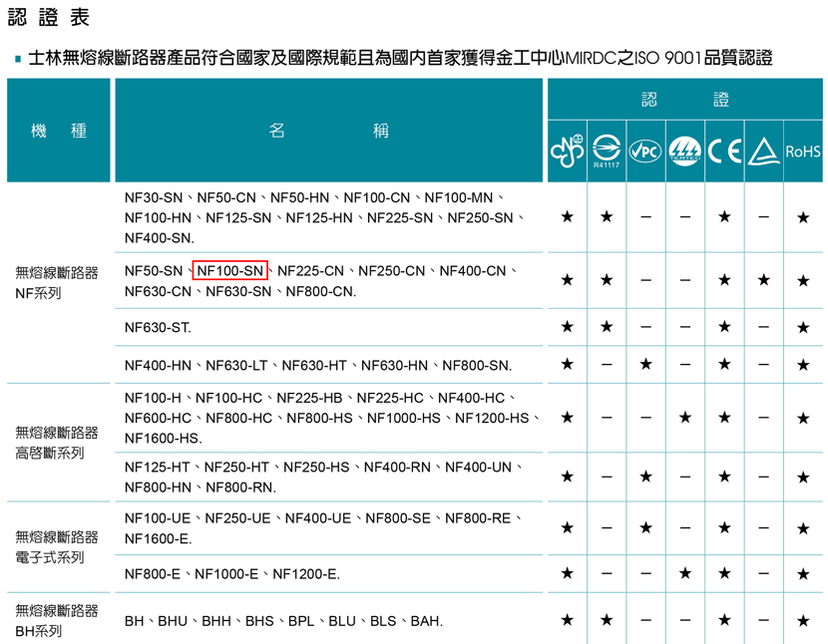
Task: Click the NF630-HT model name
Action: (x=314, y=365)
